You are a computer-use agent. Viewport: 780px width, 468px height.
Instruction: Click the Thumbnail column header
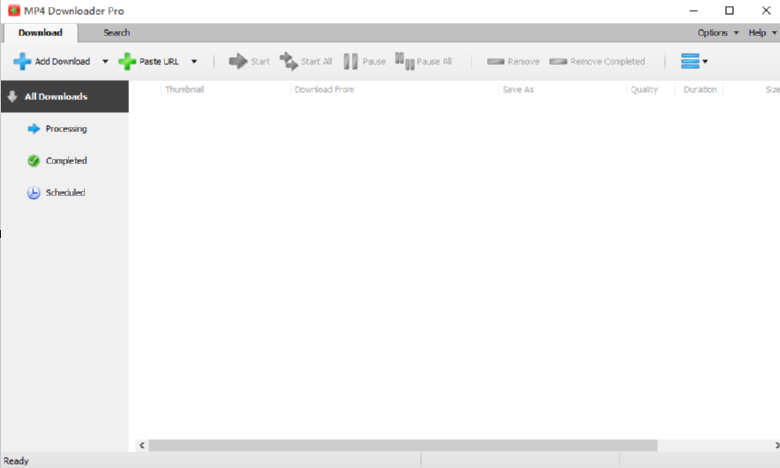185,90
